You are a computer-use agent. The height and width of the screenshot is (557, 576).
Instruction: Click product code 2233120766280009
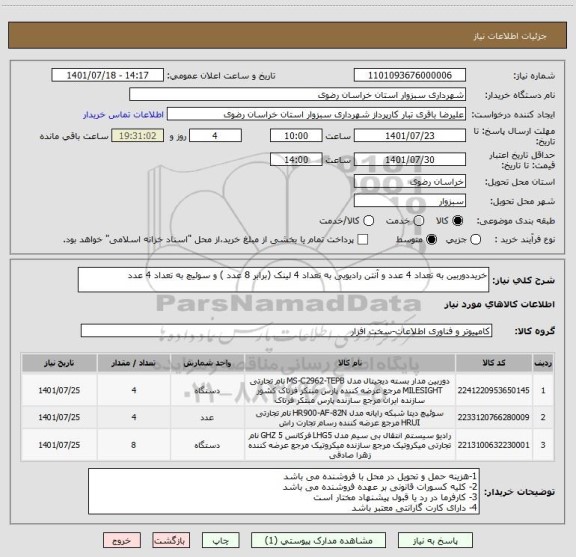pyautogui.click(x=493, y=417)
